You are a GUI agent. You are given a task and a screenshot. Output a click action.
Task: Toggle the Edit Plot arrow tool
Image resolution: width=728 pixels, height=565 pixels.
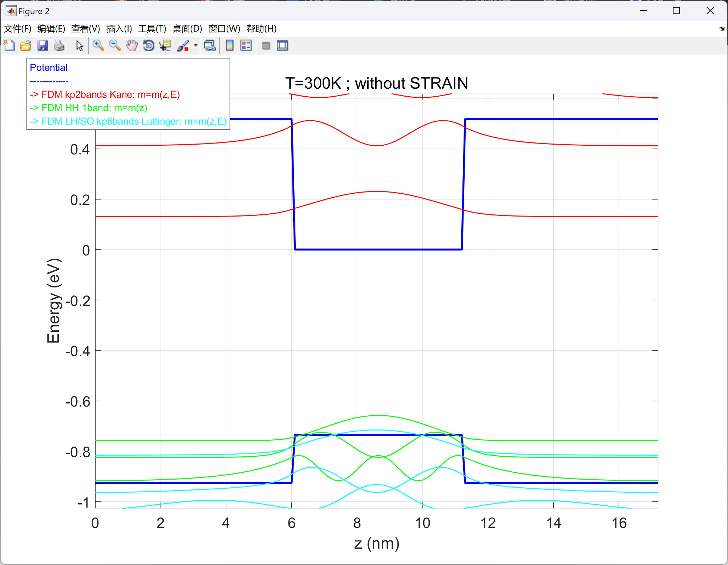point(80,46)
